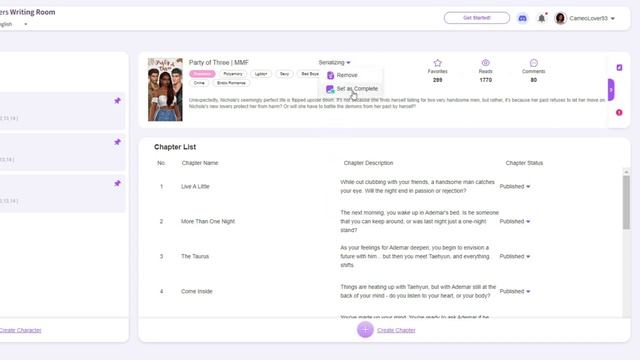Click the Reads count 1770
Viewport: 640px width, 360px height.
point(486,80)
